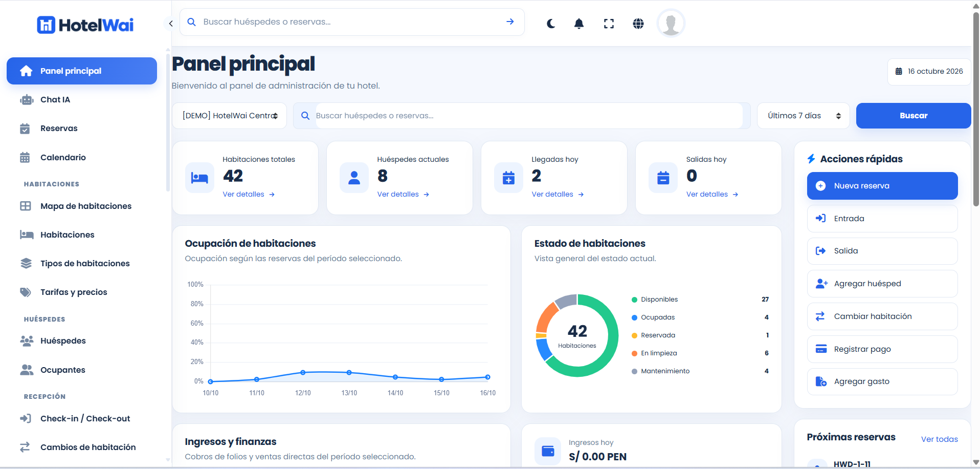Open Tipos de habitaciones

(82, 263)
